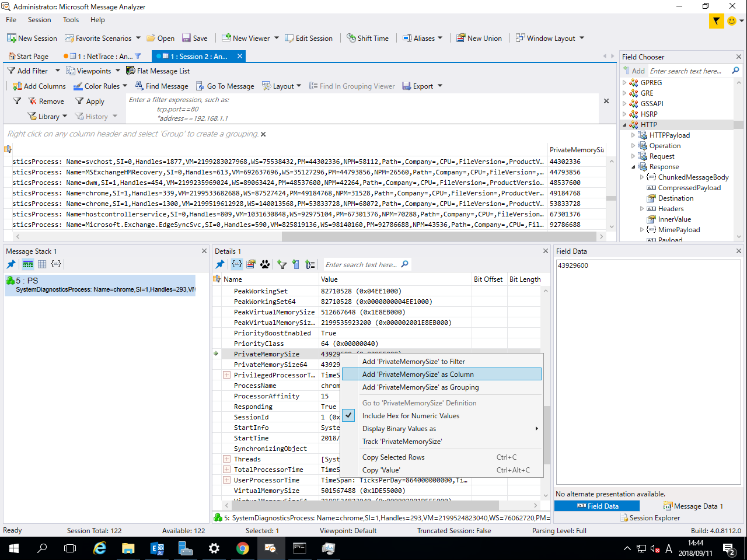The height and width of the screenshot is (560, 747).
Task: Click the New Session toolbar icon
Action: 11,38
